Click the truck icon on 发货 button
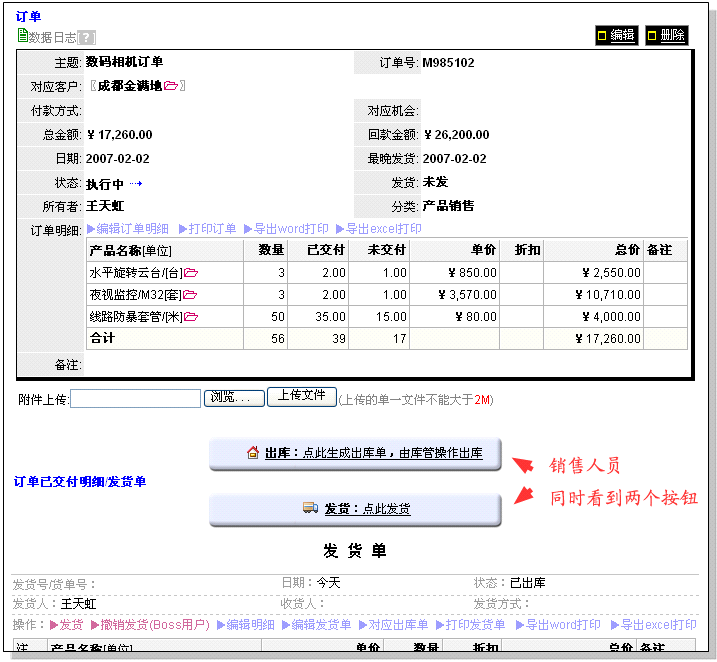This screenshot has width=717, height=662. (x=310, y=508)
